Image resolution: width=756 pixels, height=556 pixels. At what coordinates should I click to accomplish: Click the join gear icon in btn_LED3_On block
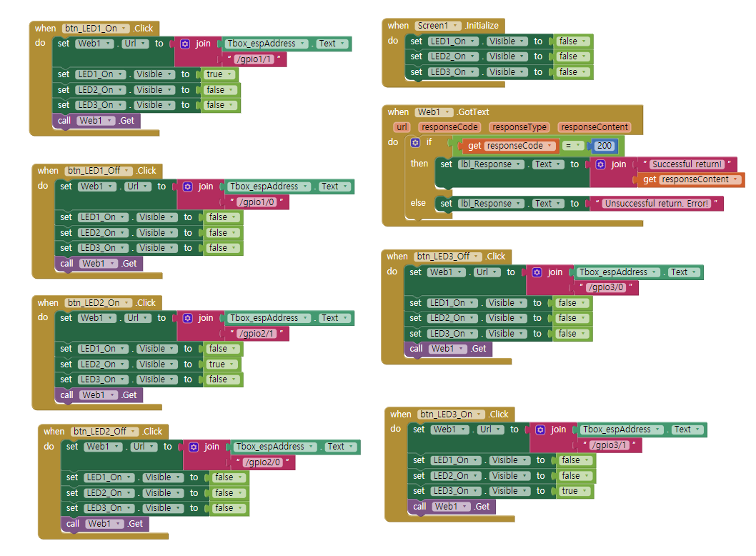(540, 430)
